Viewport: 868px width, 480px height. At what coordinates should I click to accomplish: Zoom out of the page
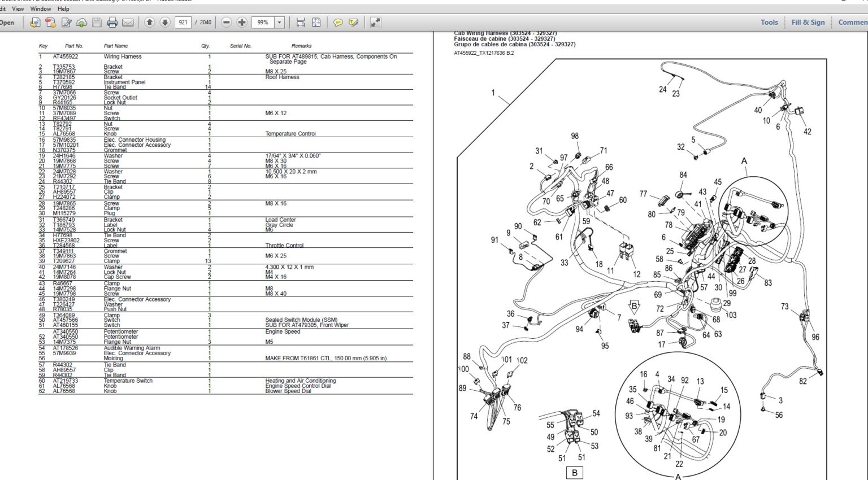tap(227, 23)
